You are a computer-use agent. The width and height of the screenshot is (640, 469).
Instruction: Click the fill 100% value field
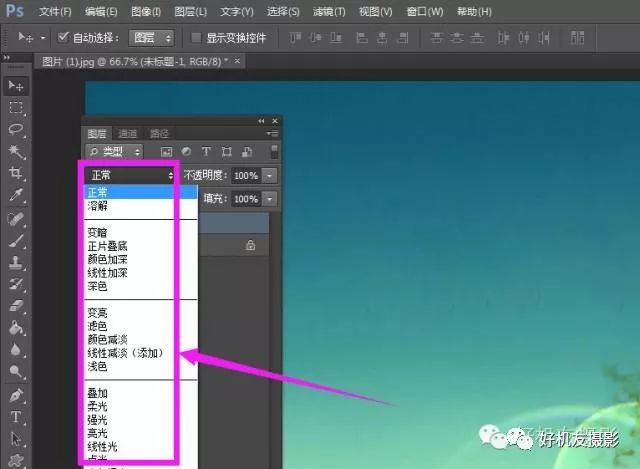(246, 199)
